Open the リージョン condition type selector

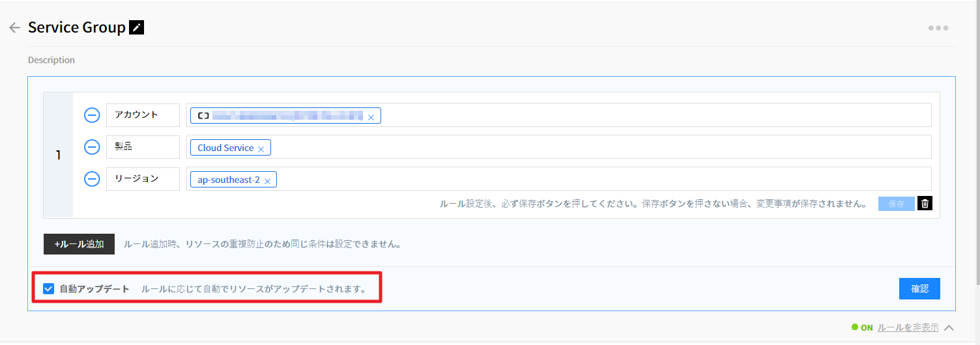tap(143, 179)
